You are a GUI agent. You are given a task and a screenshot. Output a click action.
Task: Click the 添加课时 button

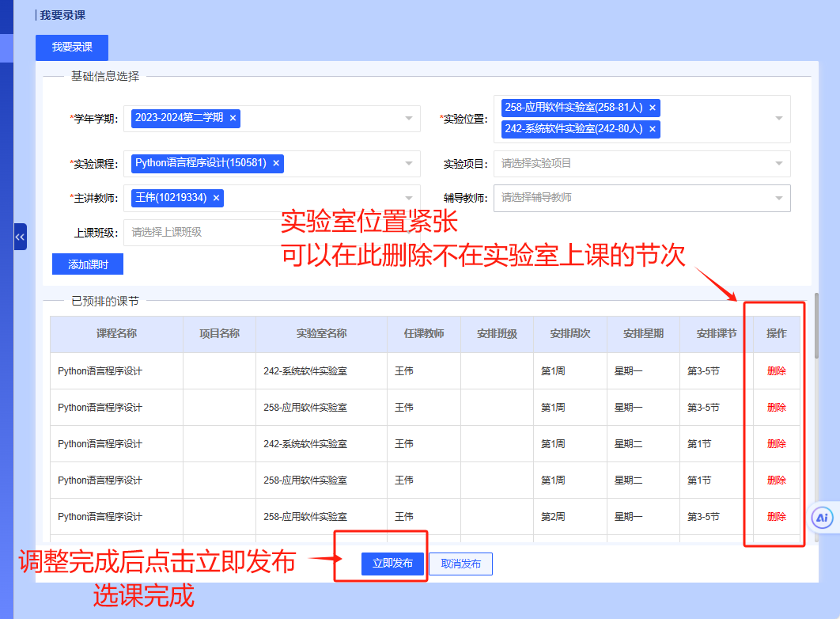(88, 264)
